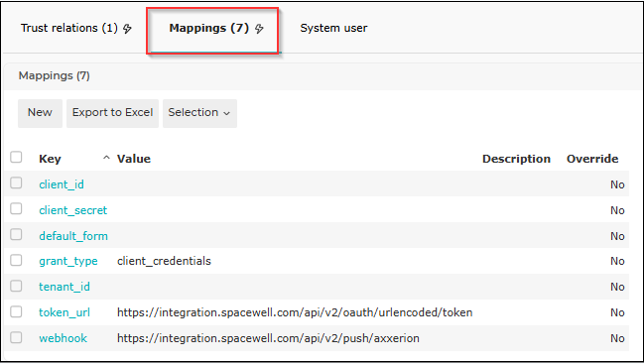Check the grant_type row checkbox
The image size is (644, 364).
coord(16,260)
